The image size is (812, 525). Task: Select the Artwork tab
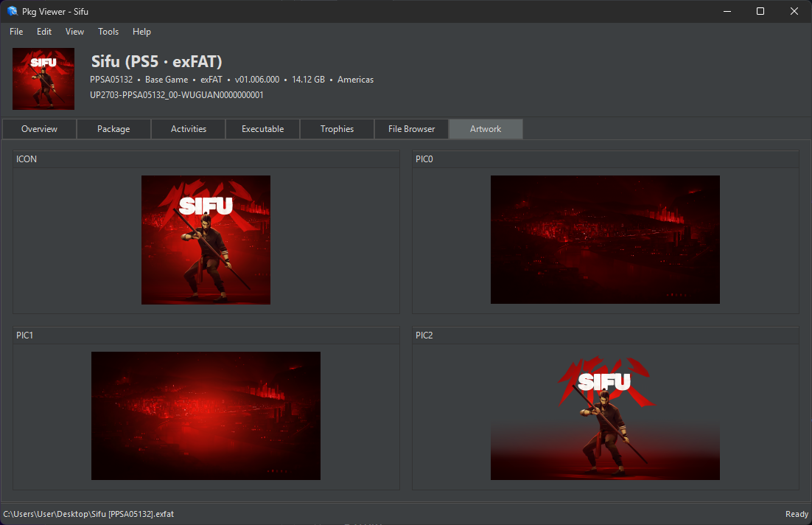pyautogui.click(x=486, y=129)
